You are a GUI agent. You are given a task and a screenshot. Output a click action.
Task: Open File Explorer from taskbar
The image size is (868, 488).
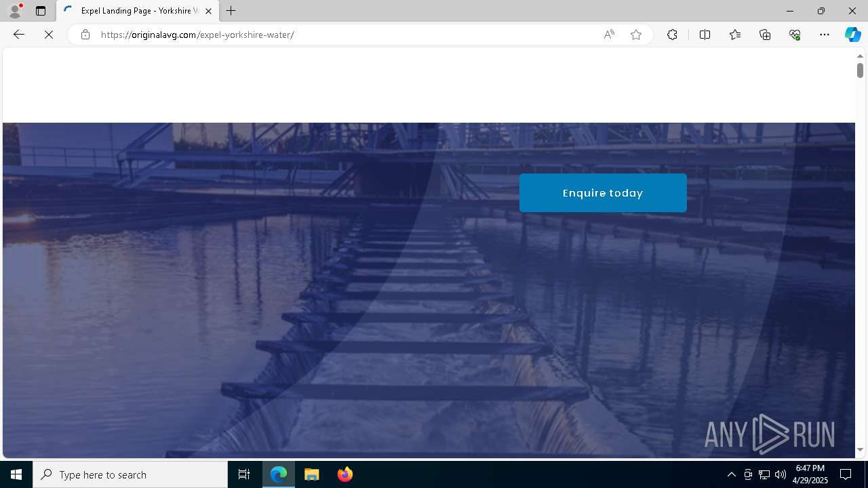(x=312, y=474)
